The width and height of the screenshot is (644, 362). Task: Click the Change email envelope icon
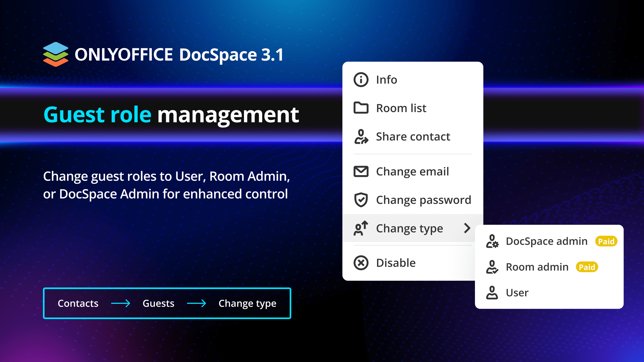(x=361, y=172)
